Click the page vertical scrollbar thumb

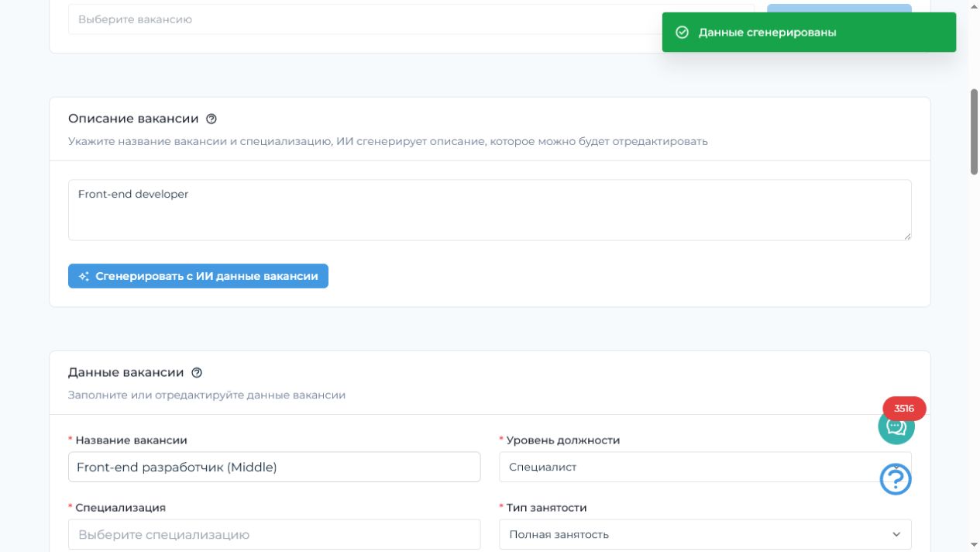tap(975, 132)
